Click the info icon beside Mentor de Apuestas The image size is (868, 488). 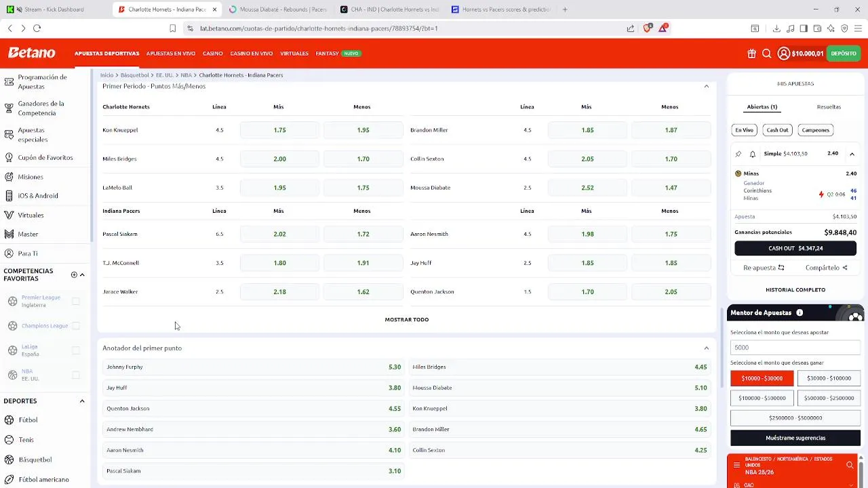(x=800, y=313)
